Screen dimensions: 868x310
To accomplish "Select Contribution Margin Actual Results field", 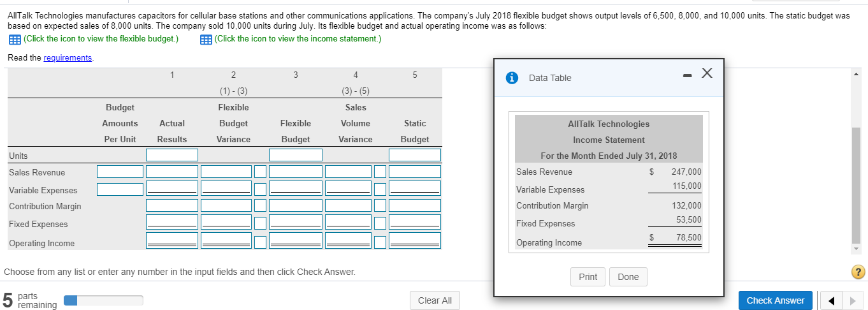I will 172,205.
